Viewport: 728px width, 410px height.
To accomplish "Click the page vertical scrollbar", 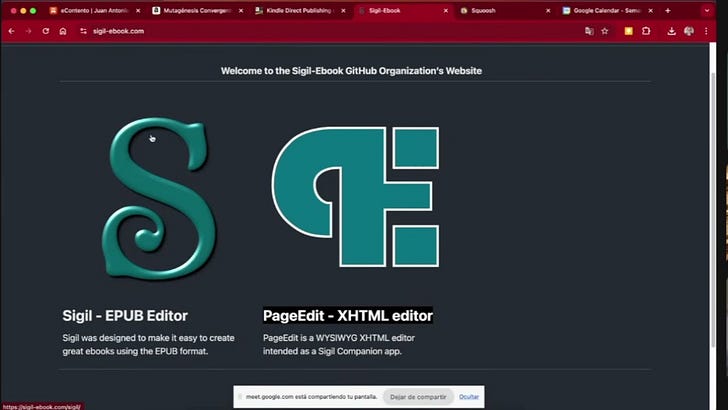I will click(713, 209).
